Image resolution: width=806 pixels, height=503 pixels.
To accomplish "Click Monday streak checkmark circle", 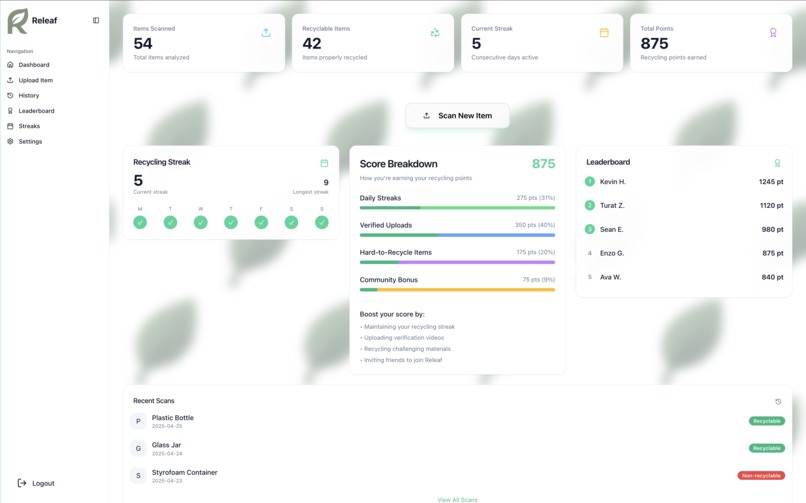I will point(140,222).
